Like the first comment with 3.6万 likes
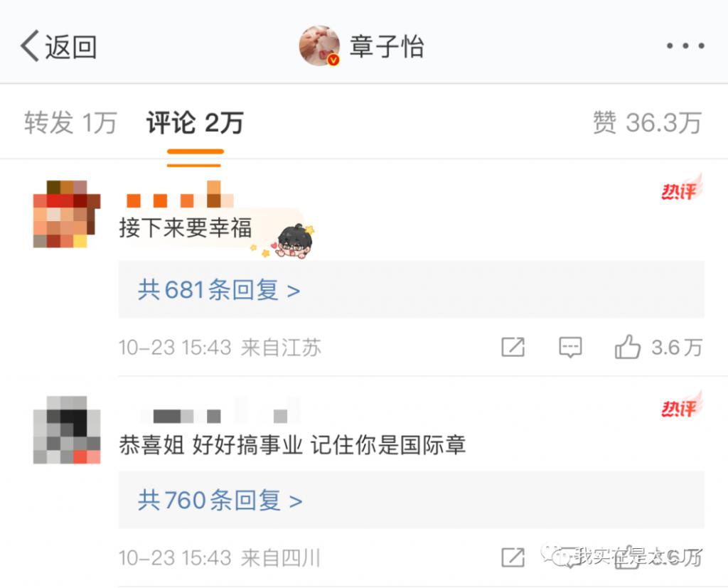The image size is (728, 588). click(x=658, y=347)
